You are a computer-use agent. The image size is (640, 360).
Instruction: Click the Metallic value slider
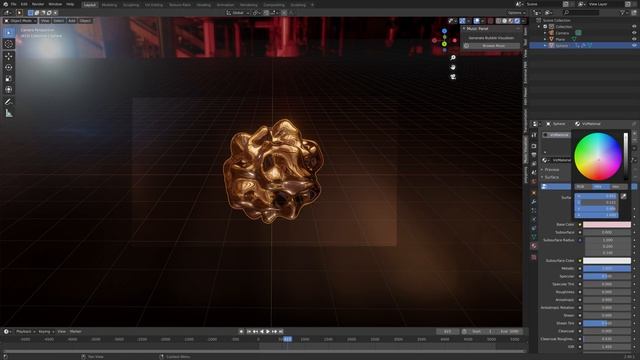[607, 269]
